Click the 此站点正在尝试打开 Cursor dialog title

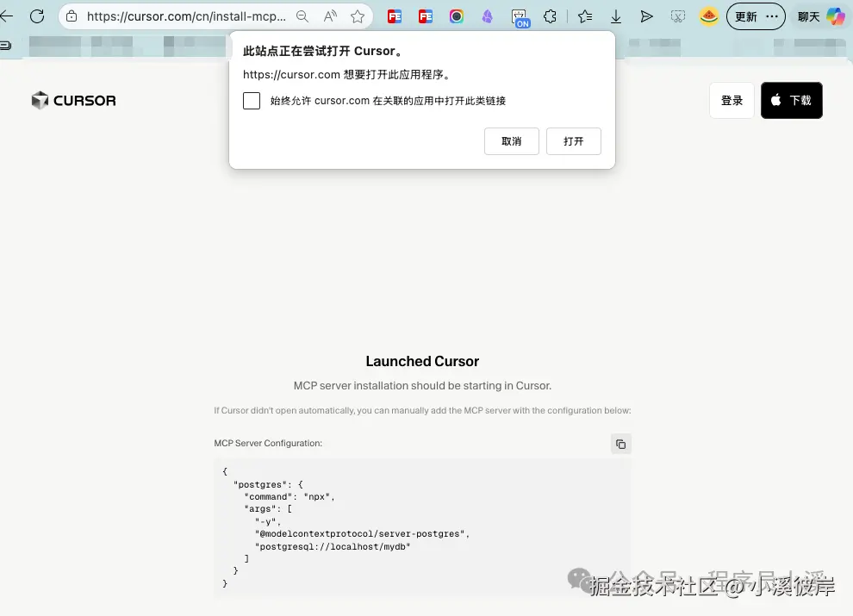pos(324,51)
